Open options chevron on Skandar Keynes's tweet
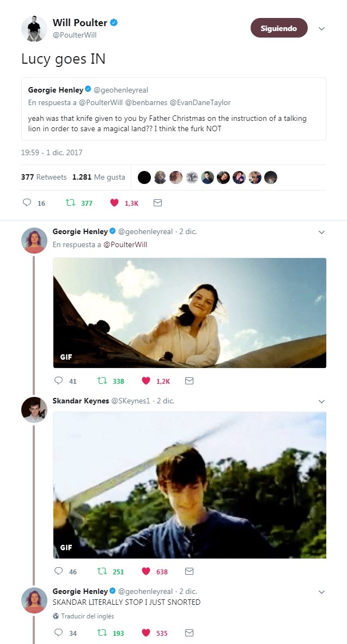 pyautogui.click(x=321, y=401)
